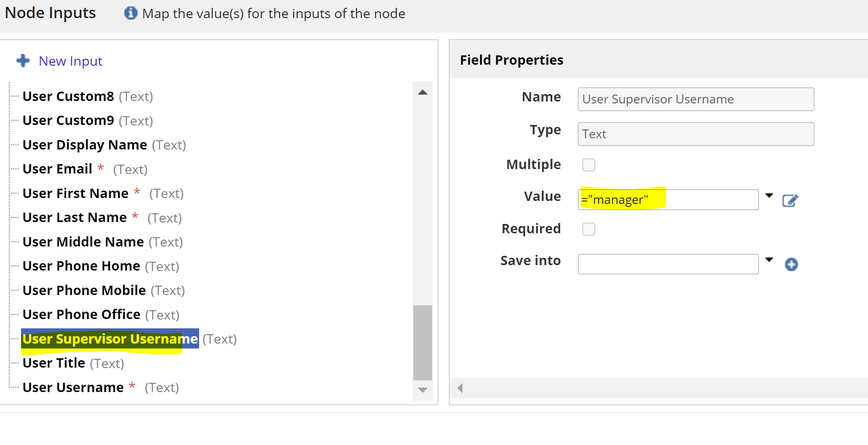Click the empty Save into field
The height and width of the screenshot is (445, 868).
pyautogui.click(x=668, y=264)
